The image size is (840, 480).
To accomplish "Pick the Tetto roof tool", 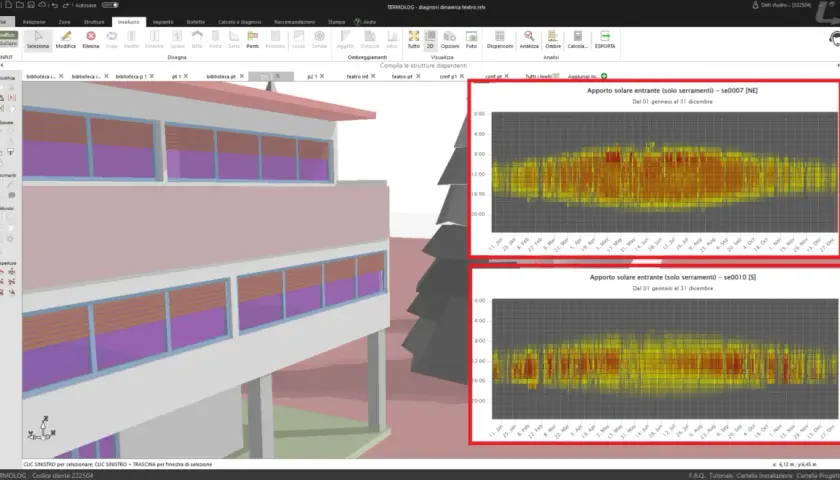I will pyautogui.click(x=197, y=40).
